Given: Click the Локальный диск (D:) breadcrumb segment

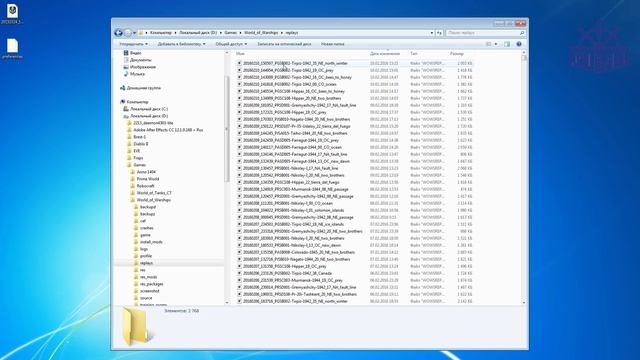Looking at the screenshot, I should point(198,33).
